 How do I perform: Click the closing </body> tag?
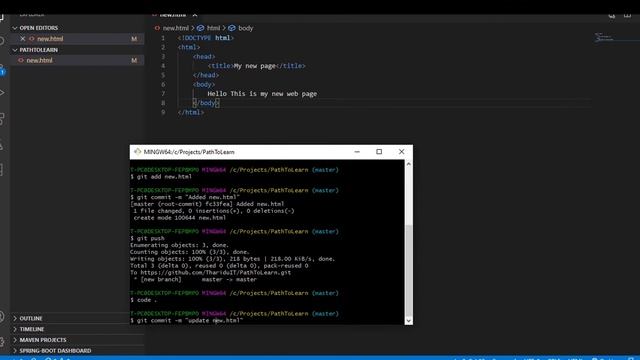pyautogui.click(x=206, y=103)
